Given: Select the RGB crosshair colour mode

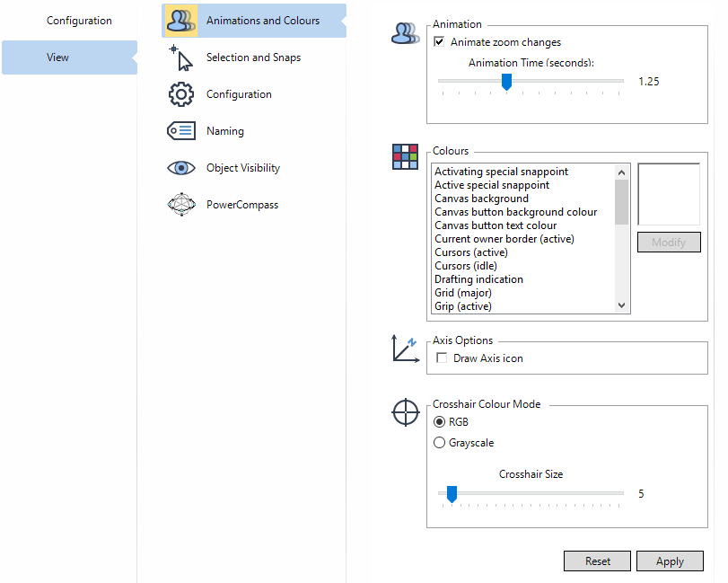Looking at the screenshot, I should point(440,422).
